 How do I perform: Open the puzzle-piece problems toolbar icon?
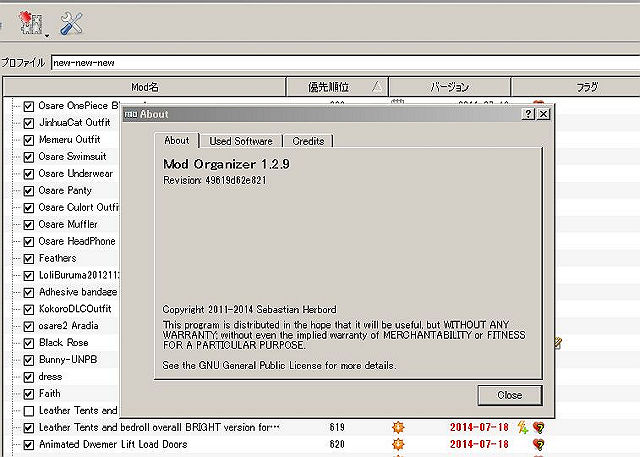(31, 23)
